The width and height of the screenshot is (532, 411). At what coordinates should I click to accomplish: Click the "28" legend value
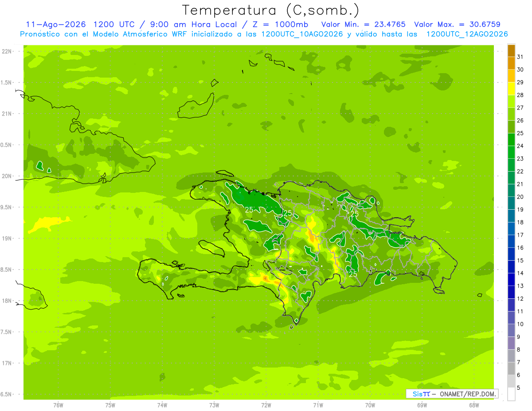520,95
